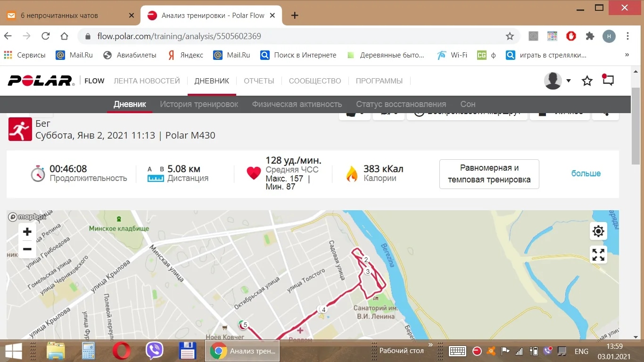This screenshot has width=644, height=362.
Task: Expand map to fullscreen
Action: (598, 255)
